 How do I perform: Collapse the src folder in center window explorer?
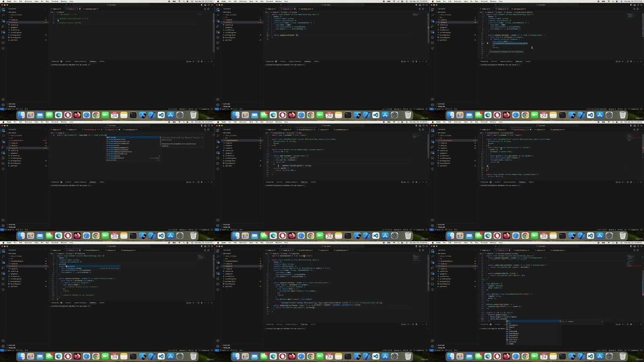click(x=226, y=138)
